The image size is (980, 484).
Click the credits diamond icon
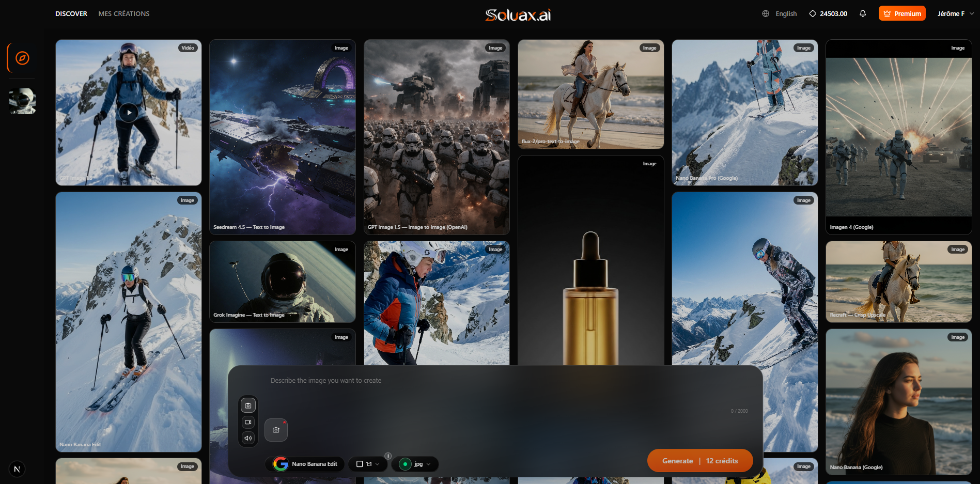point(813,14)
